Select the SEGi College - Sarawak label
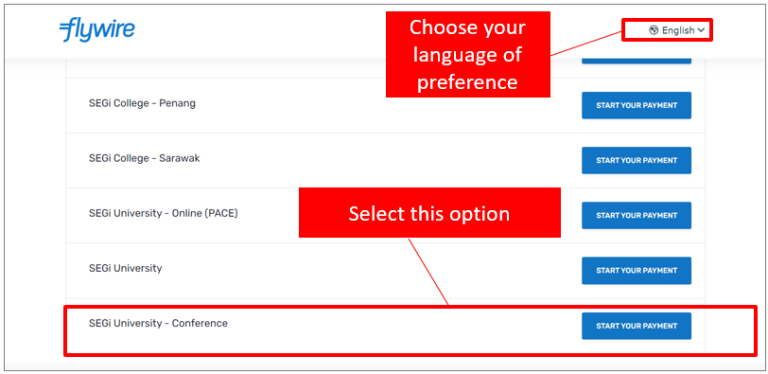The width and height of the screenshot is (768, 374). [x=144, y=159]
